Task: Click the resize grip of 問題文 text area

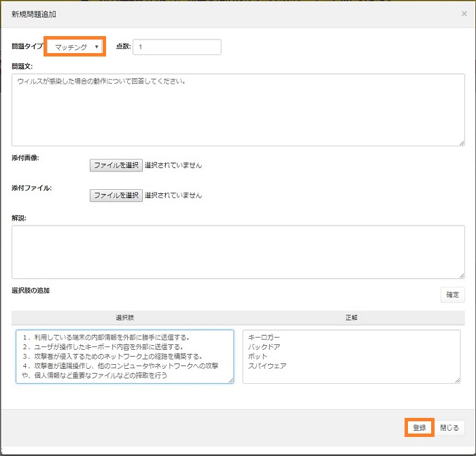Action: 462,142
